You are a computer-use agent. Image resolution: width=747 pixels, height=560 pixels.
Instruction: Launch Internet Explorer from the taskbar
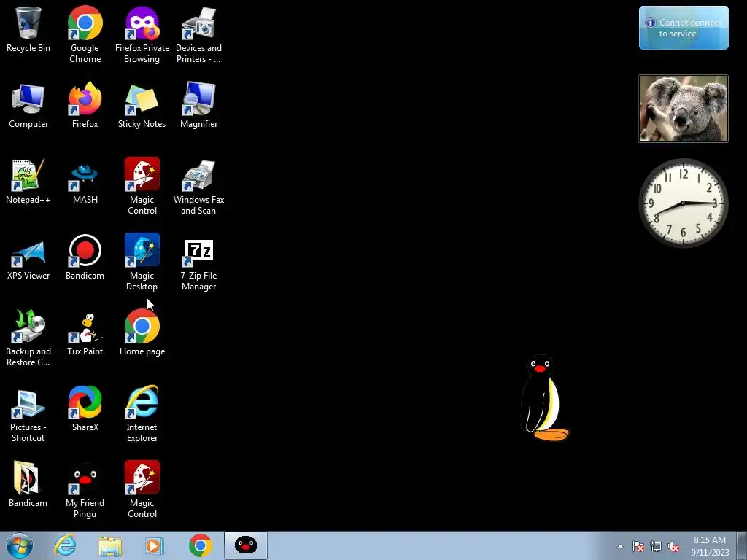click(65, 545)
